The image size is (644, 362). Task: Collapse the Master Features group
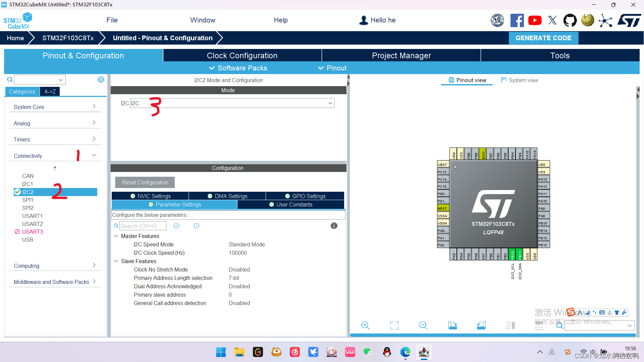pyautogui.click(x=116, y=236)
